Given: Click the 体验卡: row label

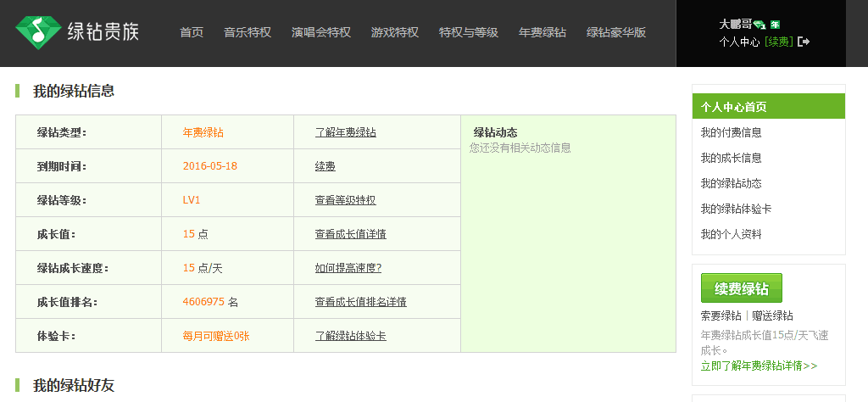Looking at the screenshot, I should (x=57, y=336).
